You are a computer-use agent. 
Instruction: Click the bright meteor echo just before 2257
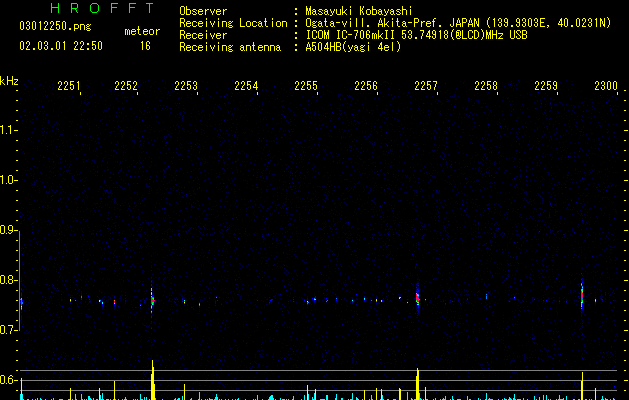418,298
